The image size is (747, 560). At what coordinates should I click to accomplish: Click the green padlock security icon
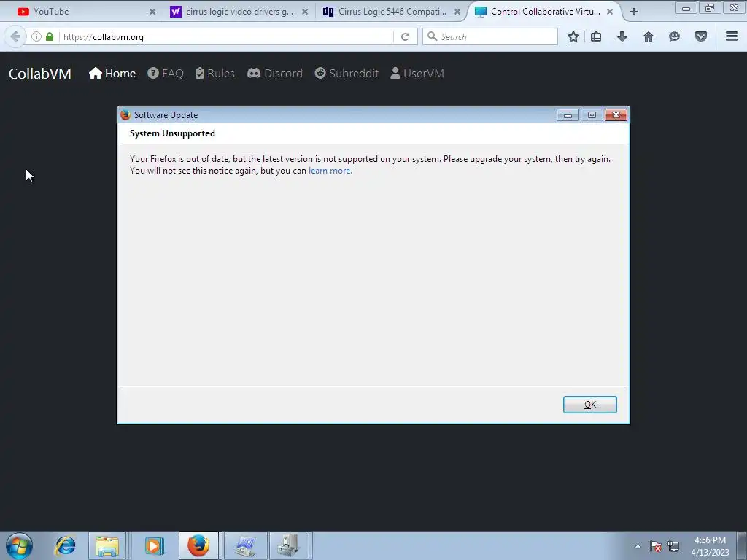[x=50, y=36]
